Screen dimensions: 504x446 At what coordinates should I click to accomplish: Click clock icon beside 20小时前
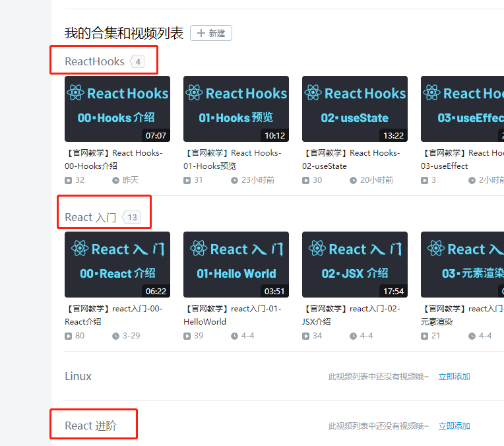point(353,180)
